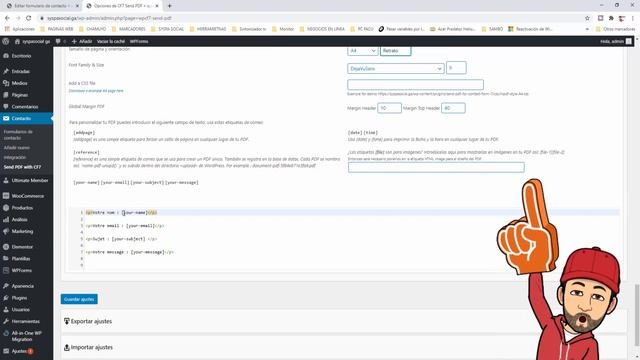The height and width of the screenshot is (360, 640).
Task: Open Integración submenu item
Action: tap(15, 157)
